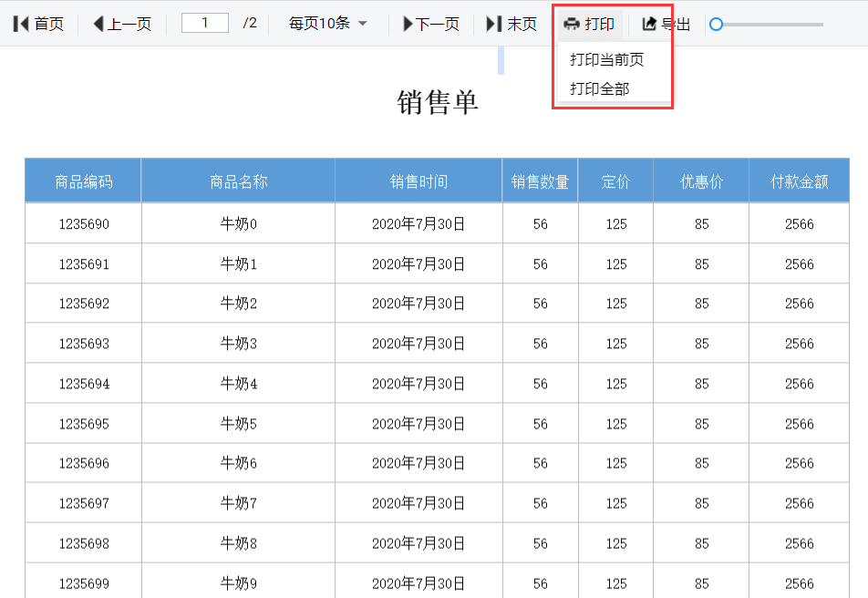Open the 每页10条 page size dropdown
The image size is (868, 598).
click(327, 24)
